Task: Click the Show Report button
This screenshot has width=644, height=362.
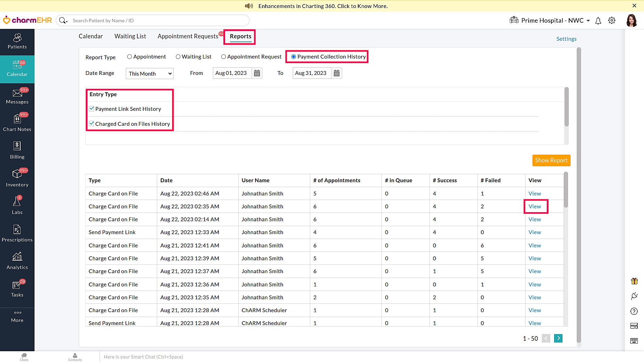Action: point(551,160)
